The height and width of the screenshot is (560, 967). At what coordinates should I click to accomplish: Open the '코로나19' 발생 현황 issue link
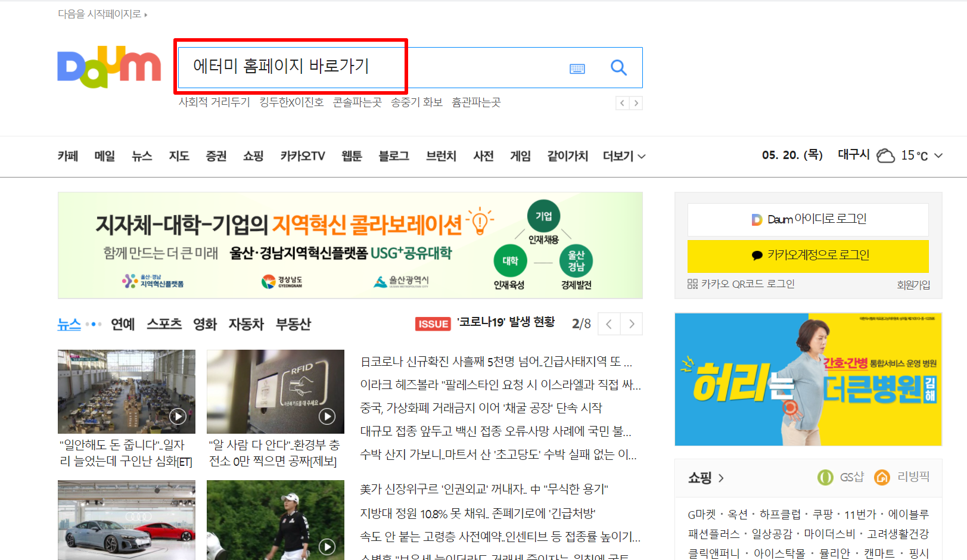pyautogui.click(x=506, y=322)
